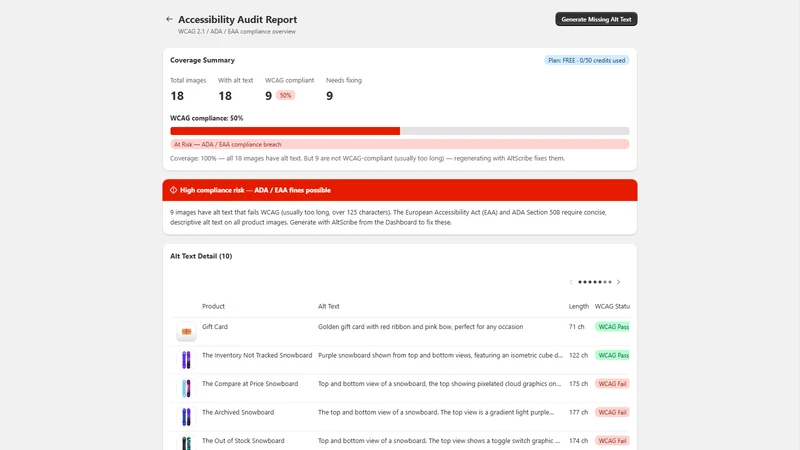This screenshot has width=800, height=450.
Task: Click the '175 ch' length value
Action: (x=578, y=384)
